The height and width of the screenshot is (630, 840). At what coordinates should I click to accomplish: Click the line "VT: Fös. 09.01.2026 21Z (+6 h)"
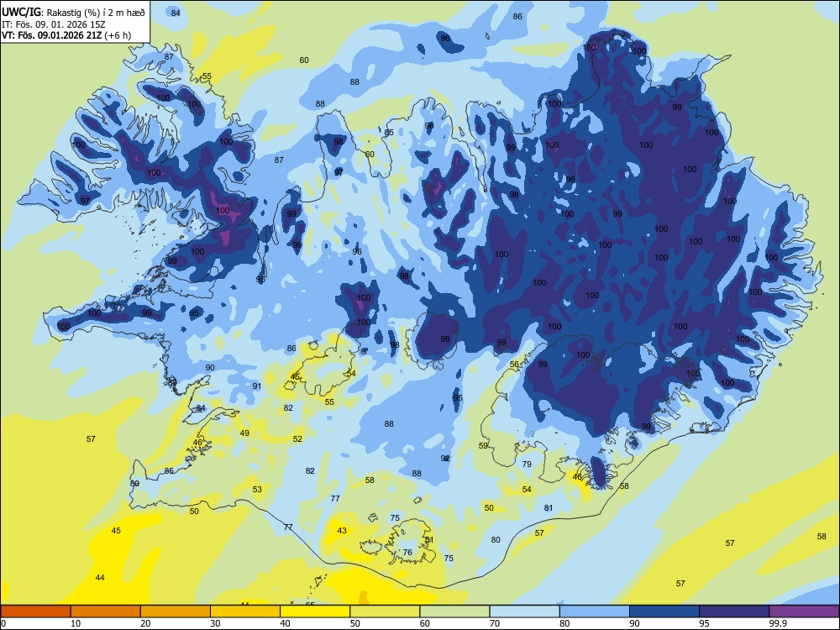tap(66, 35)
